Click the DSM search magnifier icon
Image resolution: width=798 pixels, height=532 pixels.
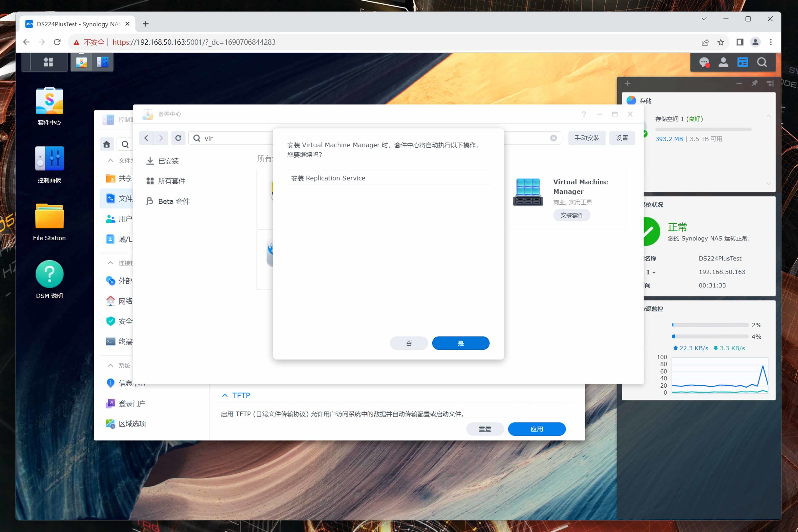coord(762,62)
